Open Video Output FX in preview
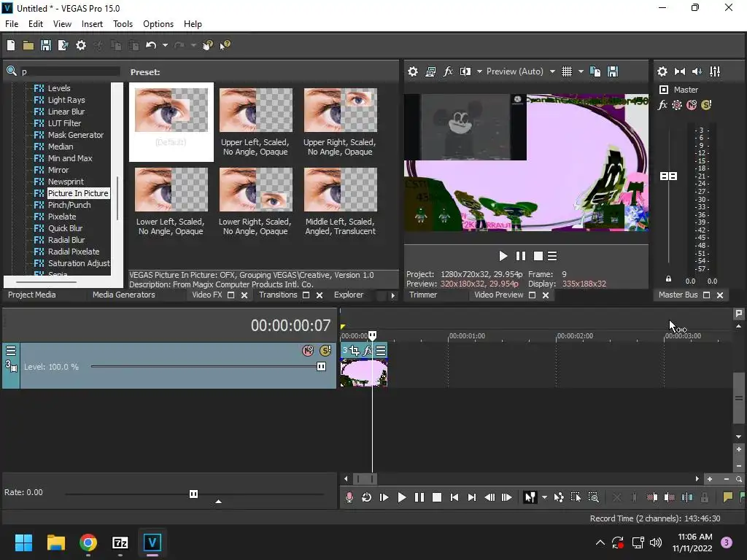This screenshot has height=560, width=747. pyautogui.click(x=448, y=71)
